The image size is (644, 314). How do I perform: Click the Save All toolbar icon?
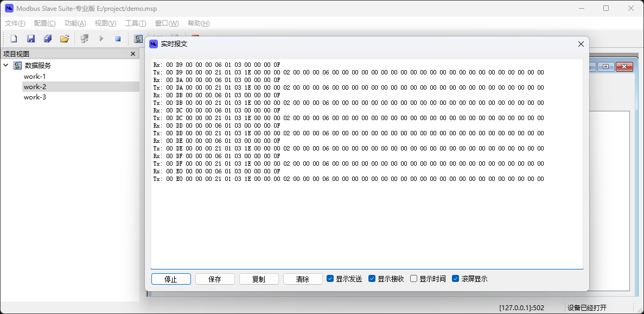(48, 39)
